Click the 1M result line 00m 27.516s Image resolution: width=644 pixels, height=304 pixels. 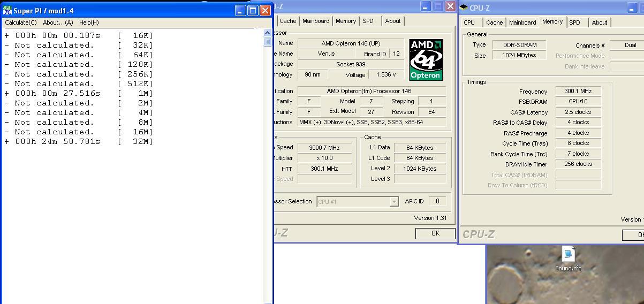[x=79, y=93]
